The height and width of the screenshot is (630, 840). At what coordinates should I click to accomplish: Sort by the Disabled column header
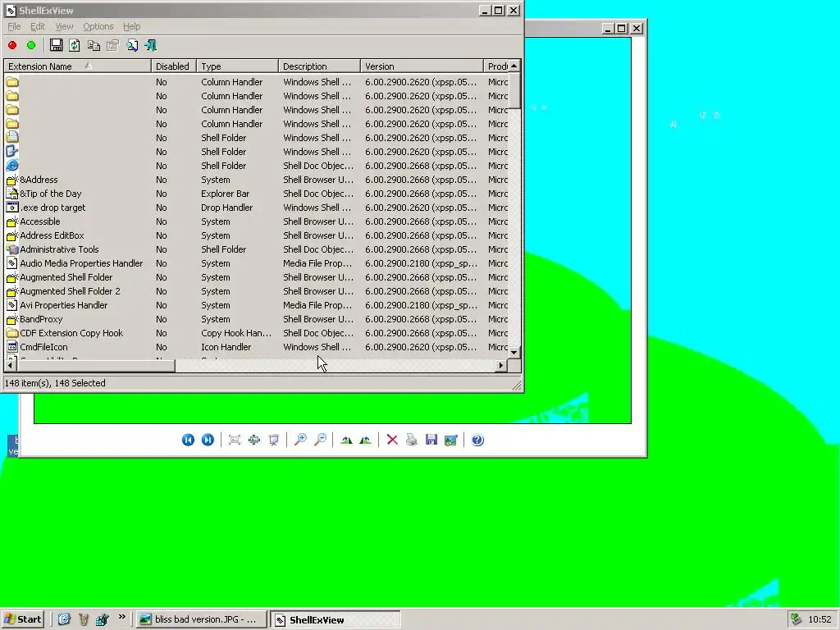click(x=174, y=66)
